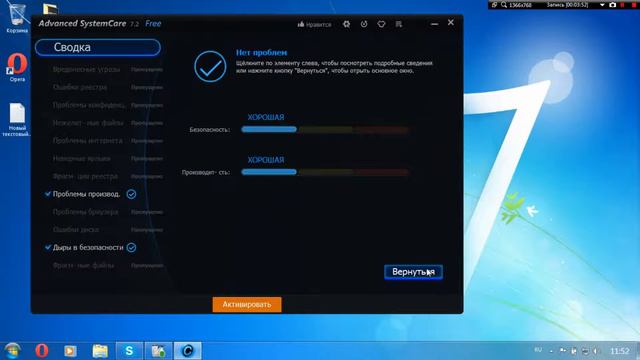Open the Корзина desktop icon

point(17,18)
